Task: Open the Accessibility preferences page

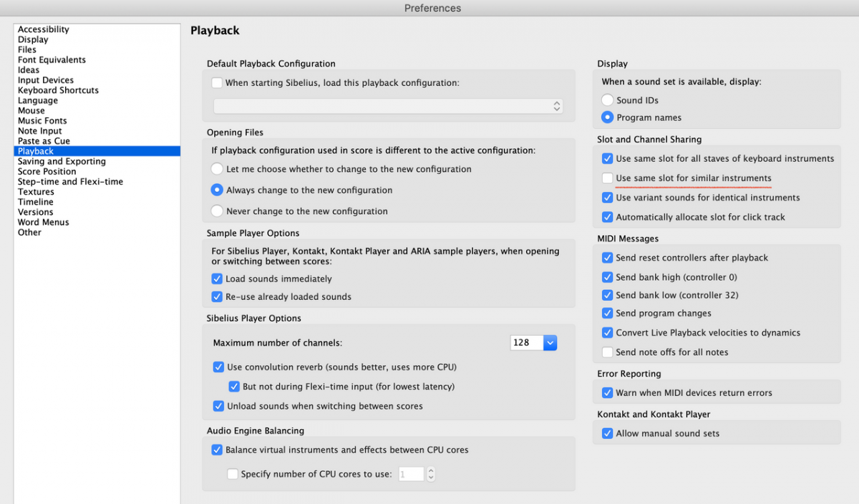Action: (44, 29)
